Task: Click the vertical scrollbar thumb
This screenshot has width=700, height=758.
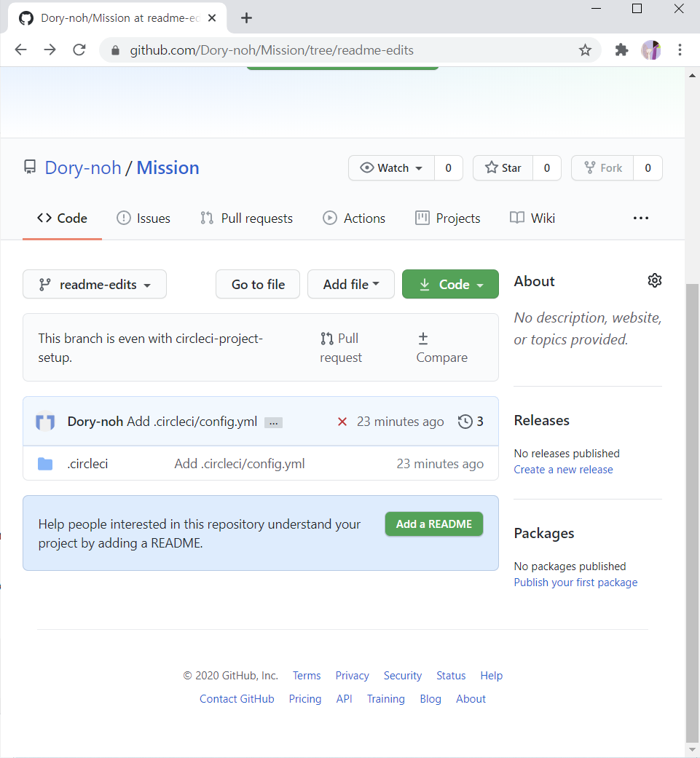Action: pyautogui.click(x=692, y=513)
